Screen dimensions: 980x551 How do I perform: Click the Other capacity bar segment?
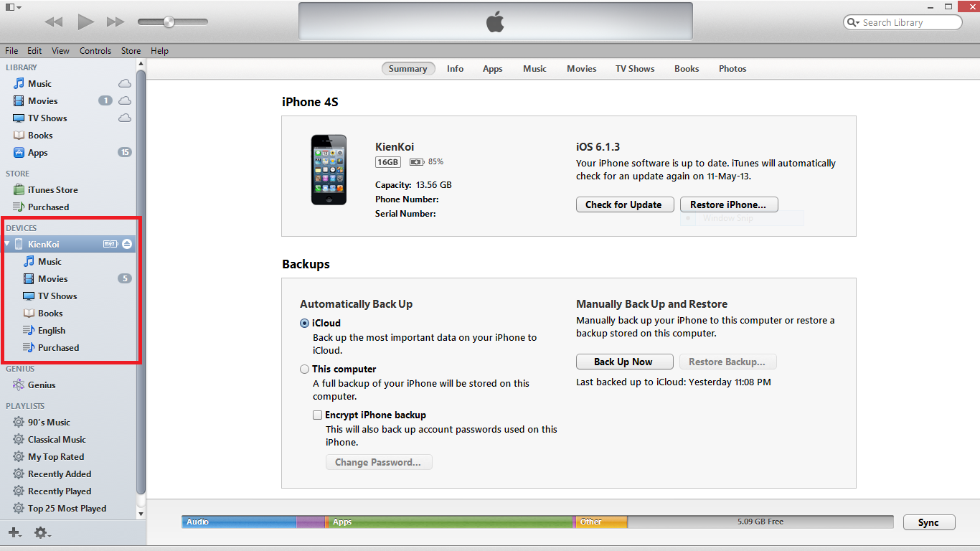tap(601, 522)
